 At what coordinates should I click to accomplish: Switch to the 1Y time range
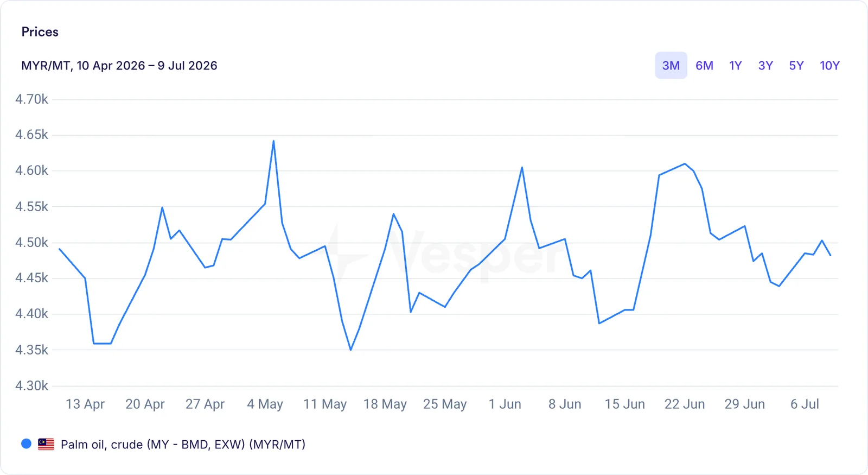coord(735,66)
